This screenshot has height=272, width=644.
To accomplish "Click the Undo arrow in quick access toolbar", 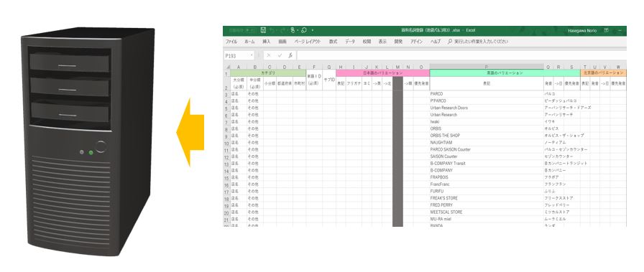I will click(272, 30).
